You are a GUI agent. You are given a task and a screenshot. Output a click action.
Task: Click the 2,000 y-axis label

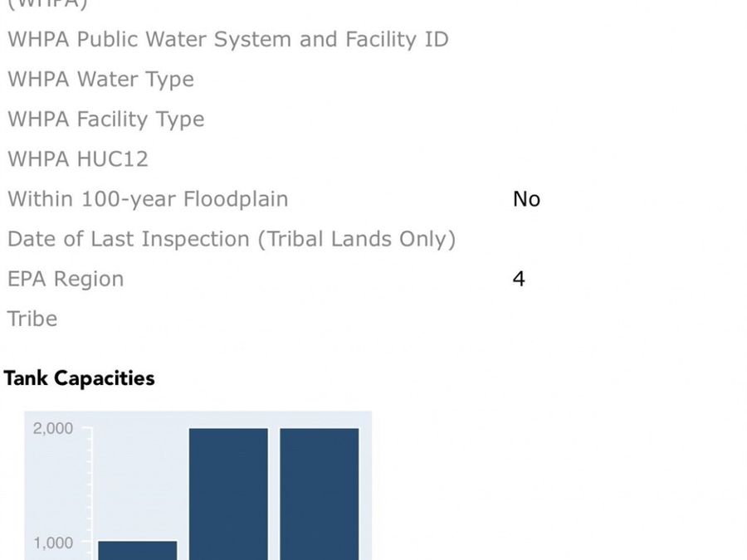[x=53, y=429]
